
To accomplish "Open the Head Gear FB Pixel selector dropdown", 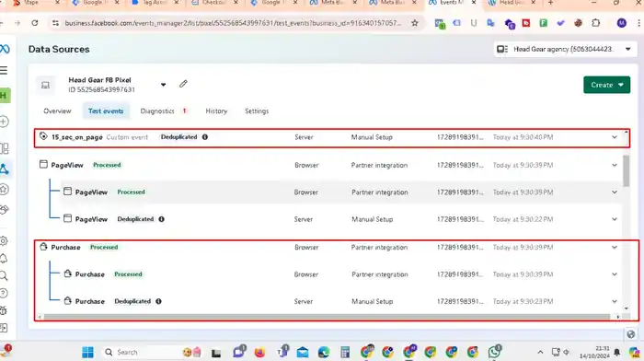I will [x=163, y=85].
